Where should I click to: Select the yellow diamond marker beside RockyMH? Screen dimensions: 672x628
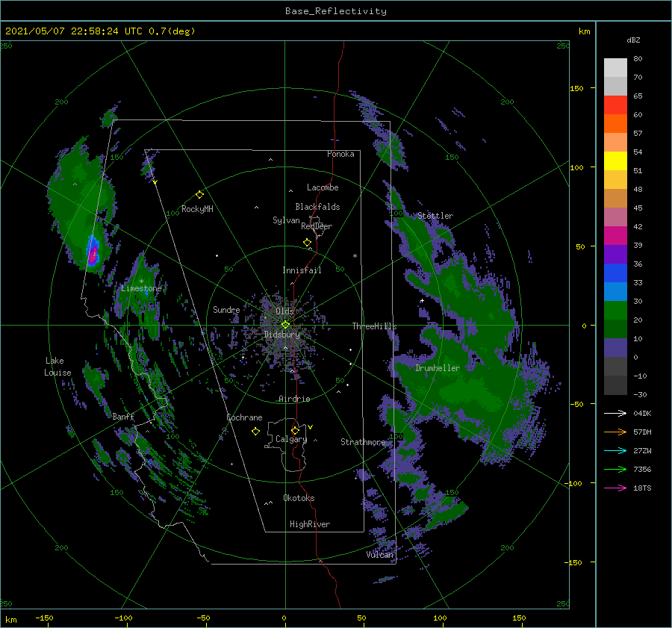tap(199, 195)
